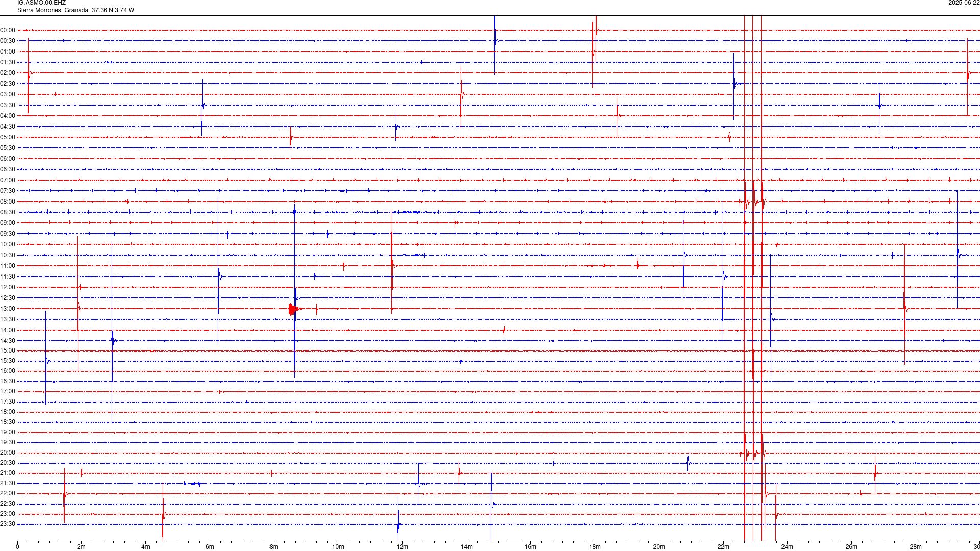Viewport: 980px width, 551px height.
Task: Click the date 2025-06-22 label
Action: click(x=964, y=3)
